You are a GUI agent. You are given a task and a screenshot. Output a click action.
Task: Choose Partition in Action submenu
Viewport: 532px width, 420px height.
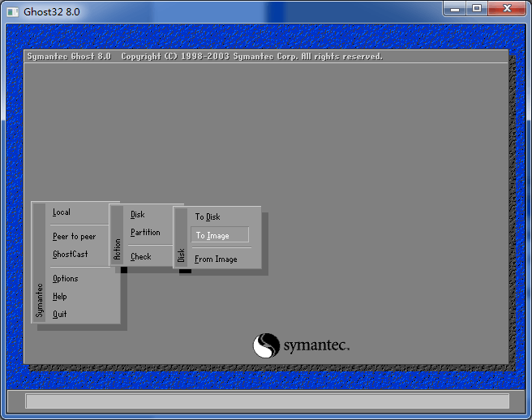pyautogui.click(x=145, y=233)
